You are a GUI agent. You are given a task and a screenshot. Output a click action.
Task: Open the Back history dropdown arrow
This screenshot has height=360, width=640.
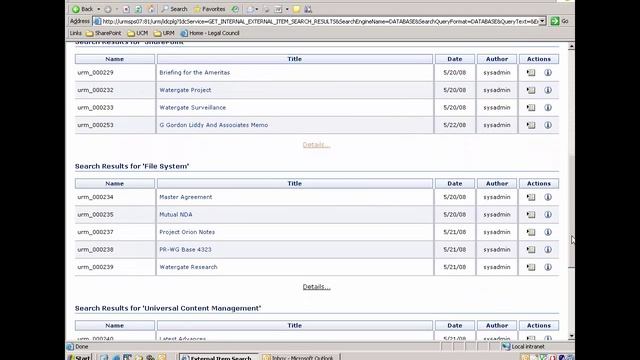coord(98,9)
